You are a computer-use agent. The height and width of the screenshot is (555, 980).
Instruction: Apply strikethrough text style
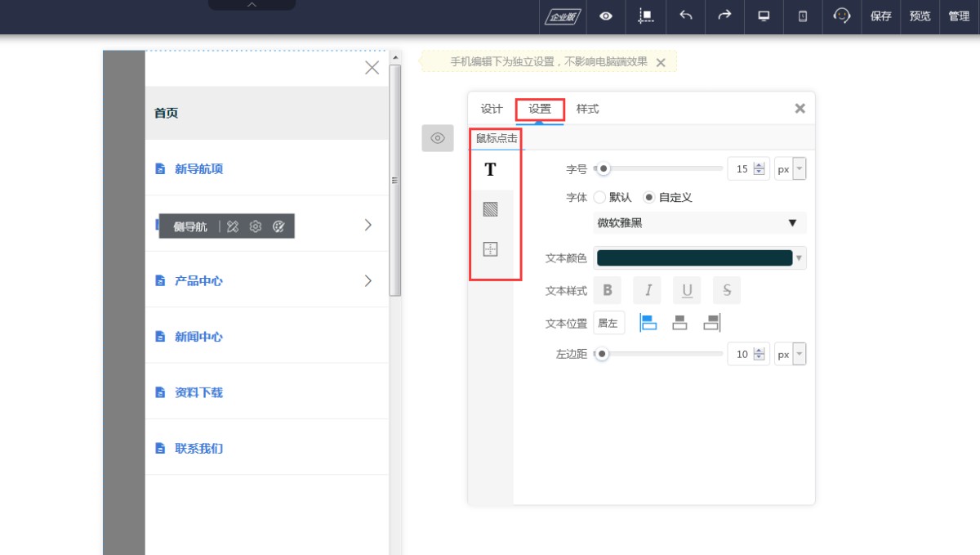(x=726, y=290)
